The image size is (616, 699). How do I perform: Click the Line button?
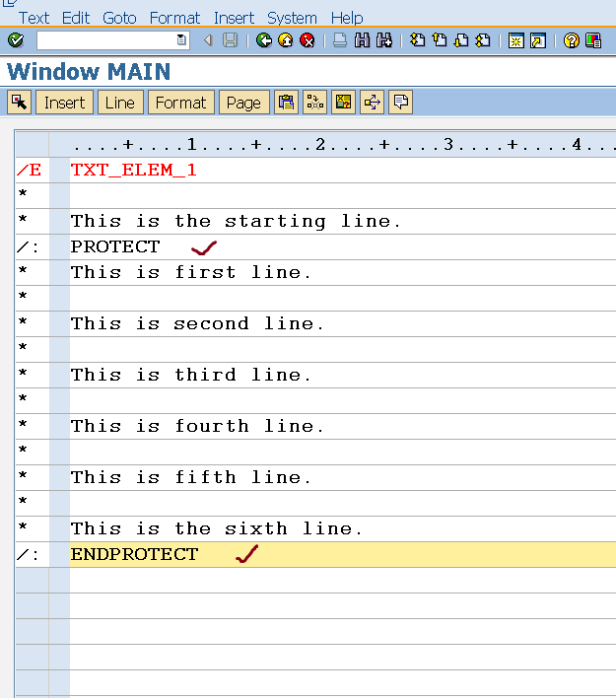pos(120,103)
